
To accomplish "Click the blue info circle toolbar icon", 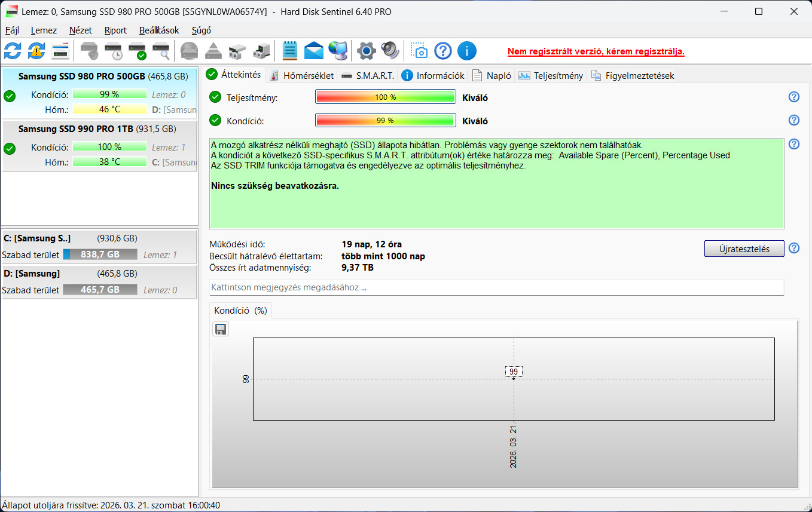I will (x=467, y=51).
